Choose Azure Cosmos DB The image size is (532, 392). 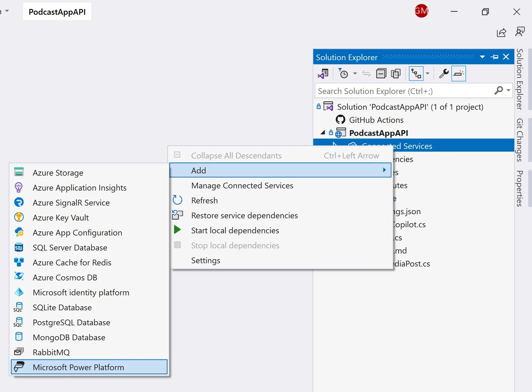[x=89, y=277]
